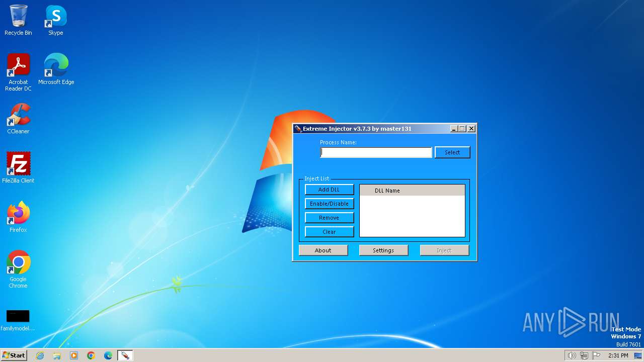644x362 pixels.
Task: Open Firefox desktop shortcut
Action: pyautogui.click(x=18, y=217)
